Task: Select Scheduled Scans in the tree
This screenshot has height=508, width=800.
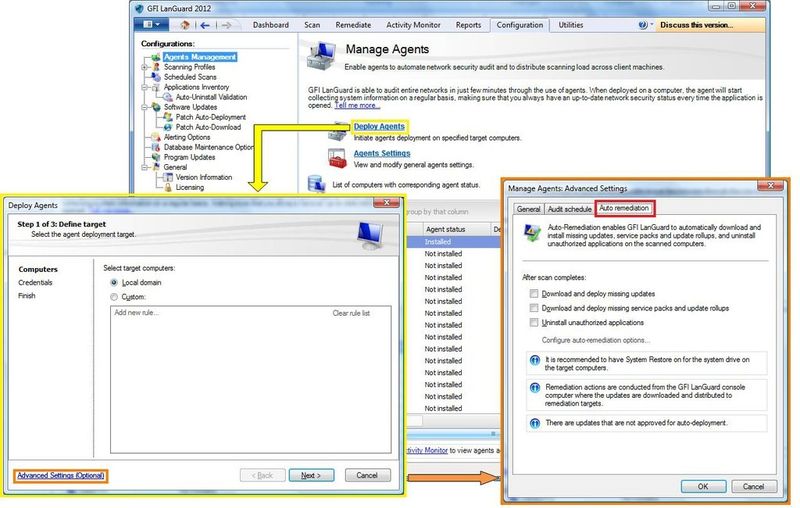Action: 190,77
